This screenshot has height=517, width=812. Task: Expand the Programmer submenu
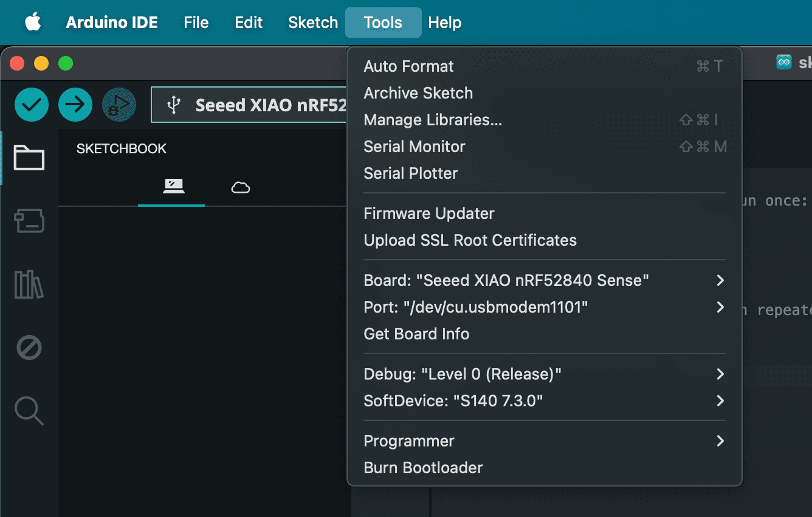545,441
